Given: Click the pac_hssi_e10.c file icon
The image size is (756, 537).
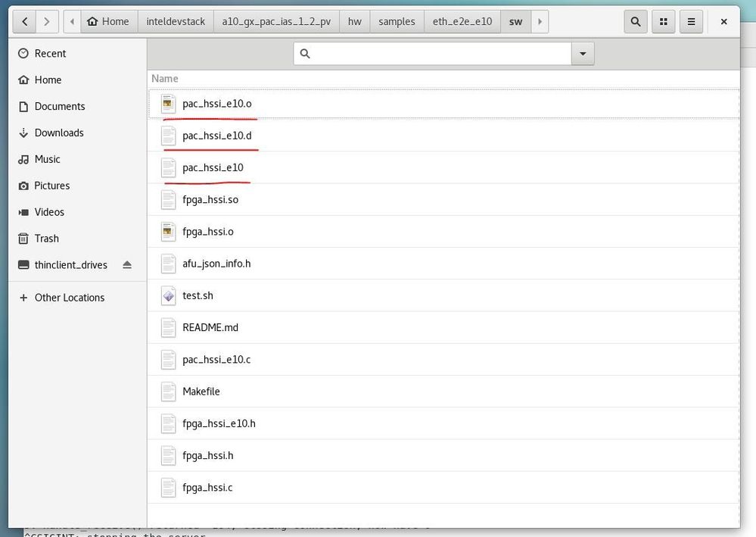Looking at the screenshot, I should click(x=168, y=360).
